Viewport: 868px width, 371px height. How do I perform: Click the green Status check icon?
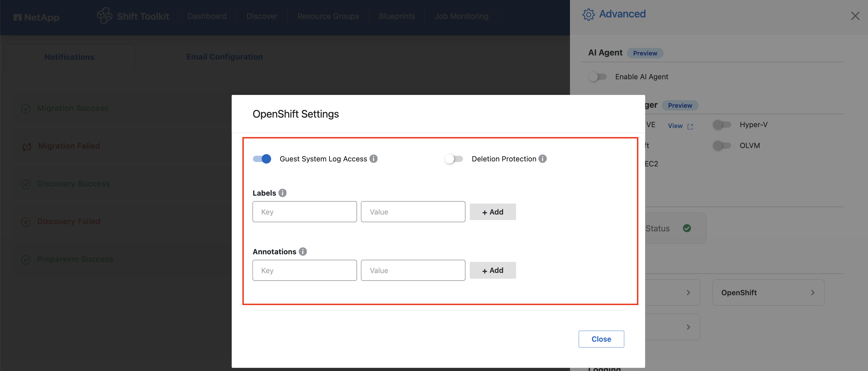point(687,228)
